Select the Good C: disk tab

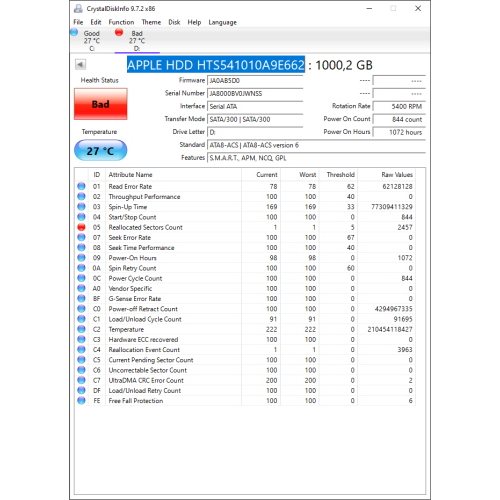pyautogui.click(x=91, y=41)
